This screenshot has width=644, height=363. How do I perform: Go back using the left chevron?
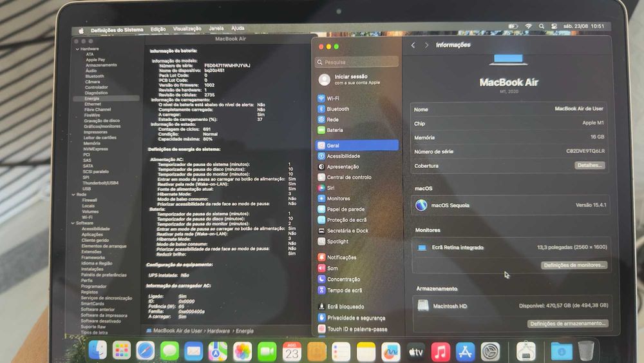point(413,45)
